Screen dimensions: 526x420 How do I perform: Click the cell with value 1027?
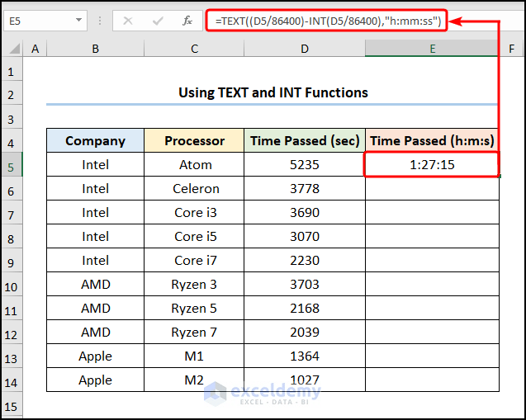coord(305,380)
